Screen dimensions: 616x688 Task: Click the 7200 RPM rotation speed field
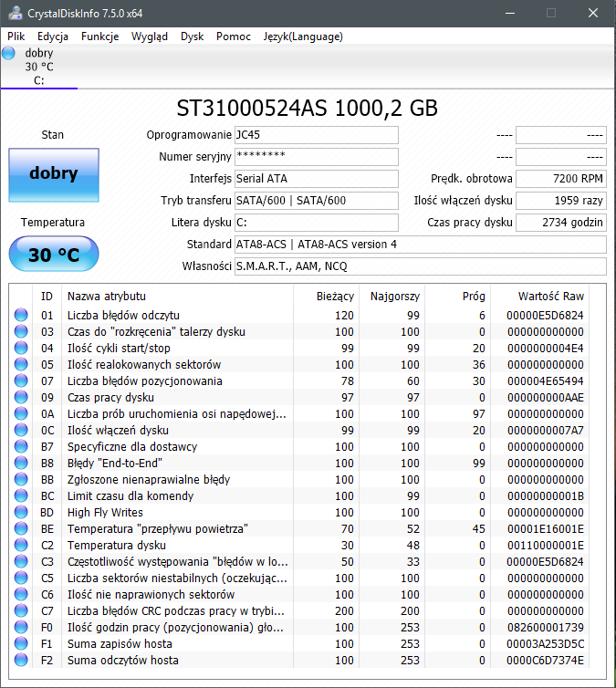(x=561, y=179)
